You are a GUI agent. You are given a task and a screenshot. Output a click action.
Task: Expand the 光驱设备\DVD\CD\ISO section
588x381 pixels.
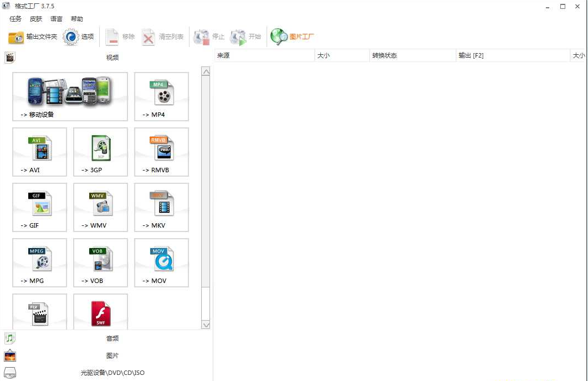click(x=113, y=373)
